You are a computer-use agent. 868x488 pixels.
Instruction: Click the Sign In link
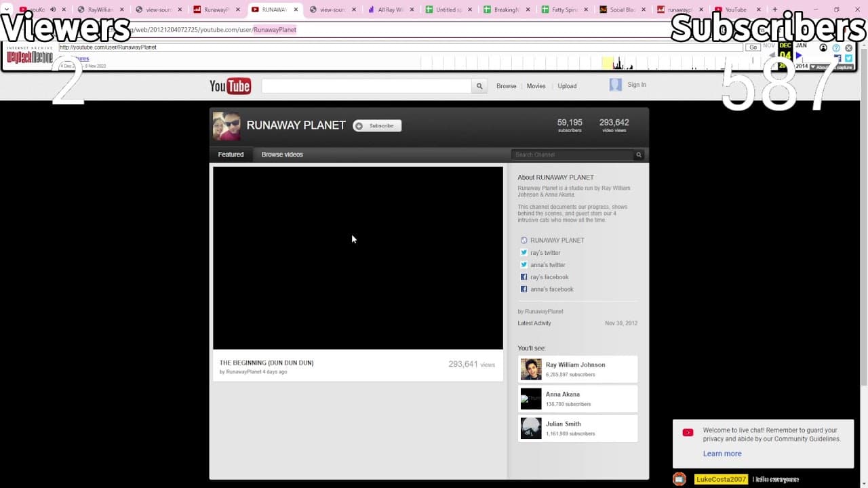[637, 85]
